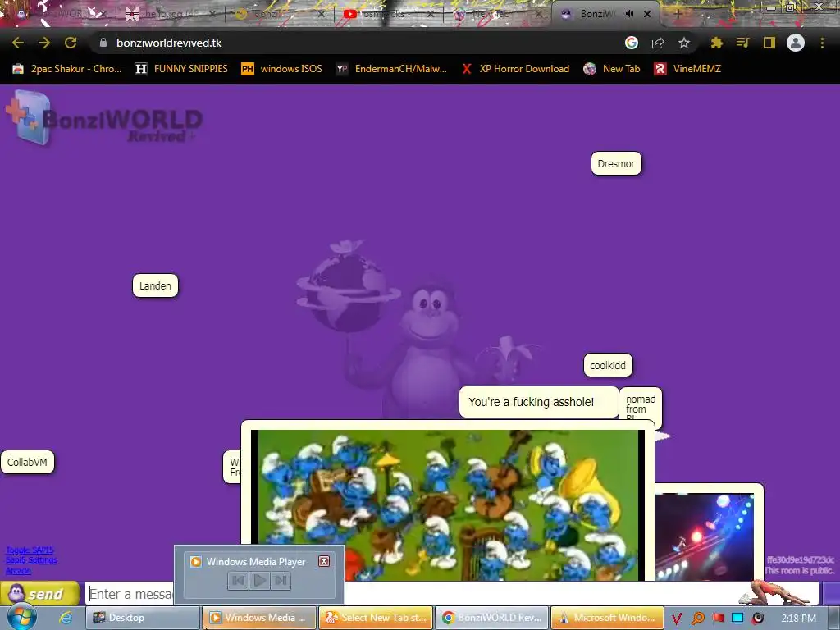Viewport: 840px width, 630px height.
Task: Go forward to the next page
Action: pyautogui.click(x=44, y=43)
